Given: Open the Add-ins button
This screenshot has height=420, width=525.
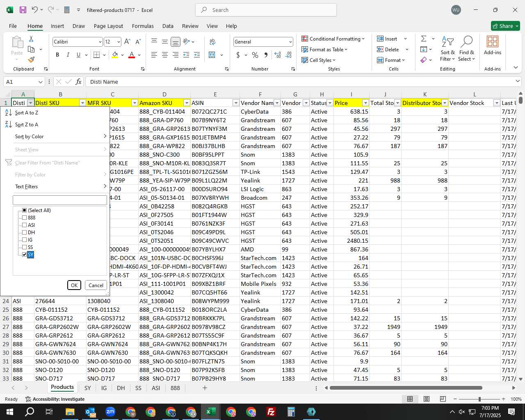Looking at the screenshot, I should 493,46.
